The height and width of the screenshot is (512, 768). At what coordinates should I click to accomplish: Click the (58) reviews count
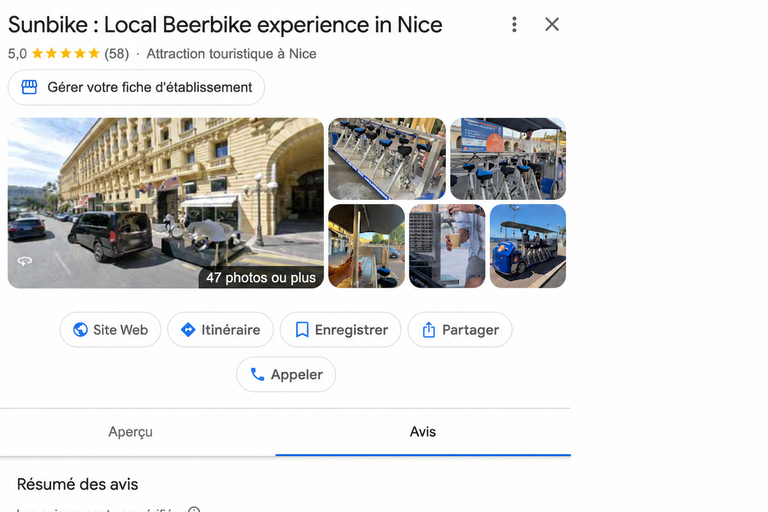[x=117, y=54]
